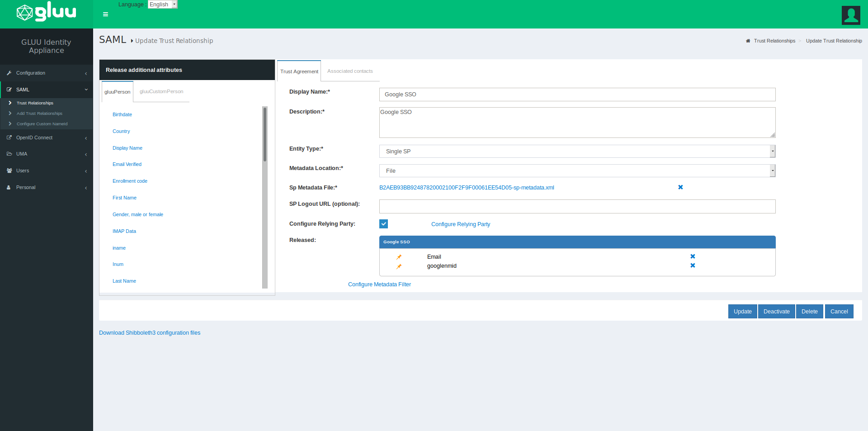Image resolution: width=868 pixels, height=431 pixels.
Task: Click the attributes list scrollbar
Action: (265, 134)
